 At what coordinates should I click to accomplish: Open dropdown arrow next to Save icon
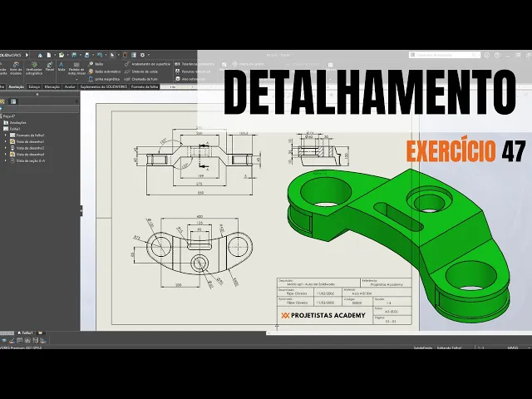(80, 55)
